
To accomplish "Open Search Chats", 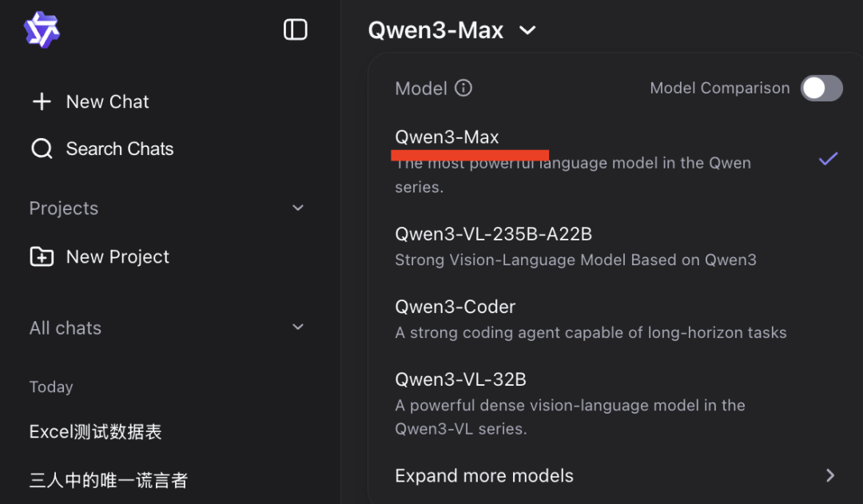I will click(x=119, y=149).
